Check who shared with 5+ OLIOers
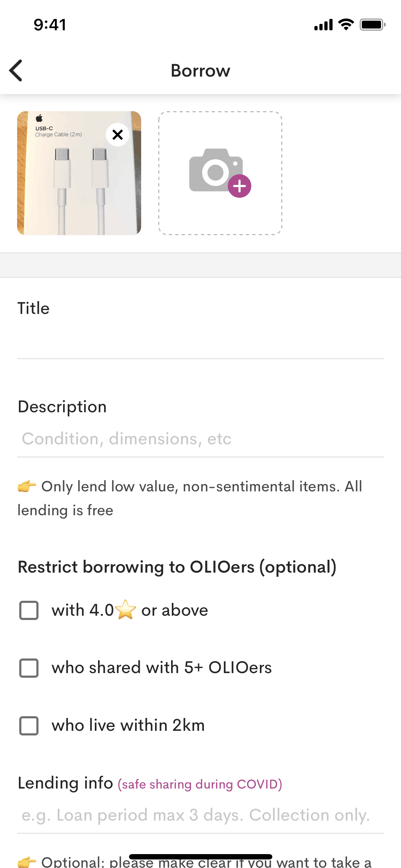 [x=29, y=668]
